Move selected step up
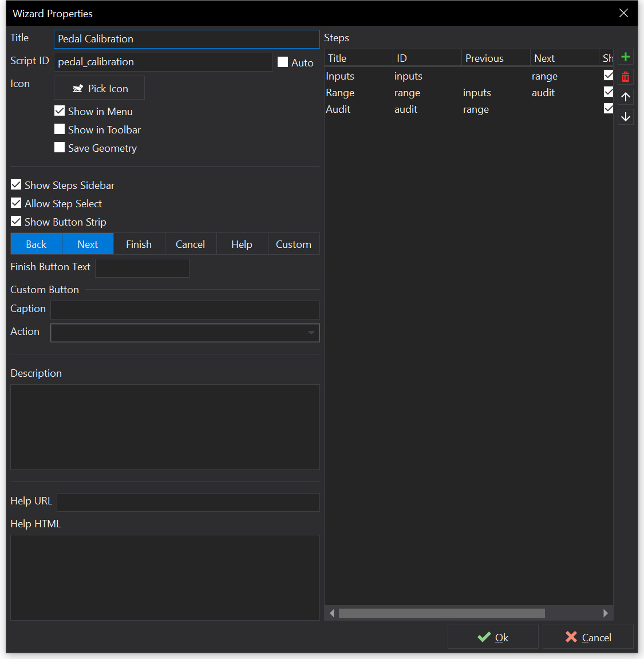644x659 pixels. [x=625, y=96]
